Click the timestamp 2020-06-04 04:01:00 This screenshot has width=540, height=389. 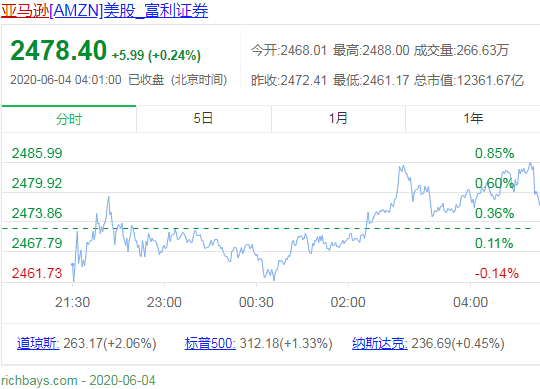(x=66, y=80)
